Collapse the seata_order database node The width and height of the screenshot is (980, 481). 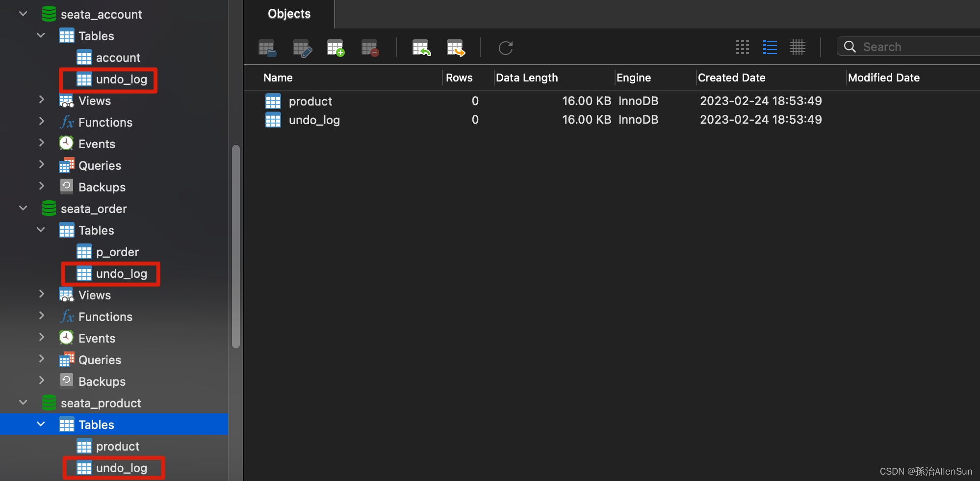tap(23, 208)
